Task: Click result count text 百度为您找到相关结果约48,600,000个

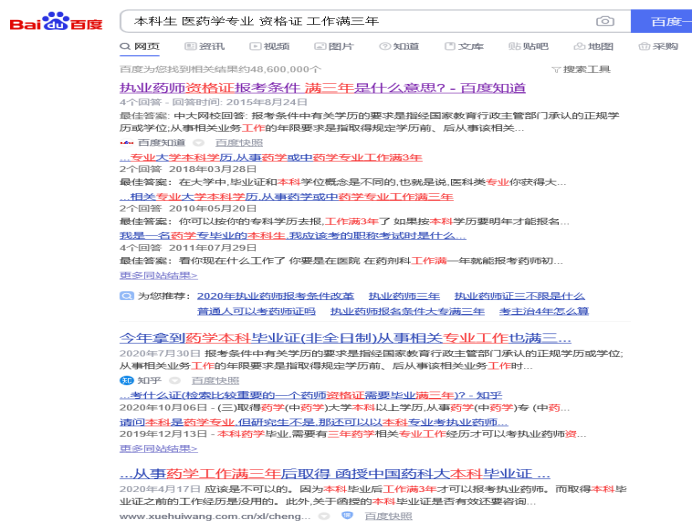Action: 220,69
